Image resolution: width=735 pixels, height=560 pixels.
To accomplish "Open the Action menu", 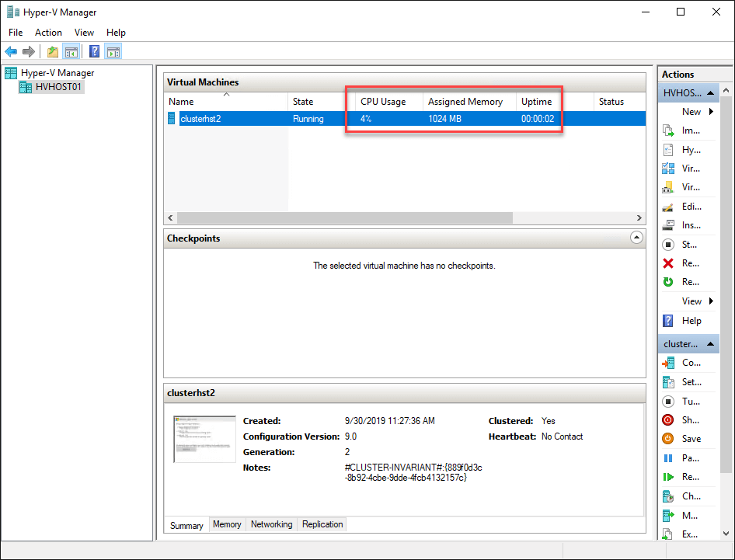I will pos(48,33).
